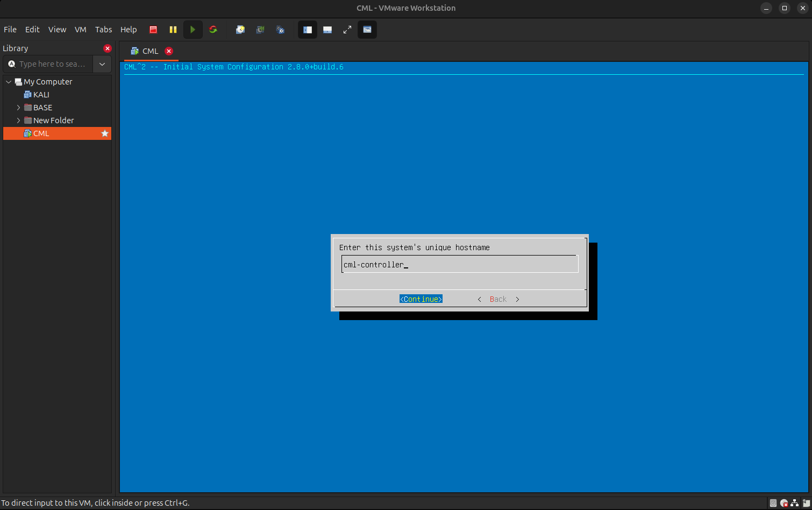
Task: Enter full screen mode with arrows icon
Action: [347, 30]
